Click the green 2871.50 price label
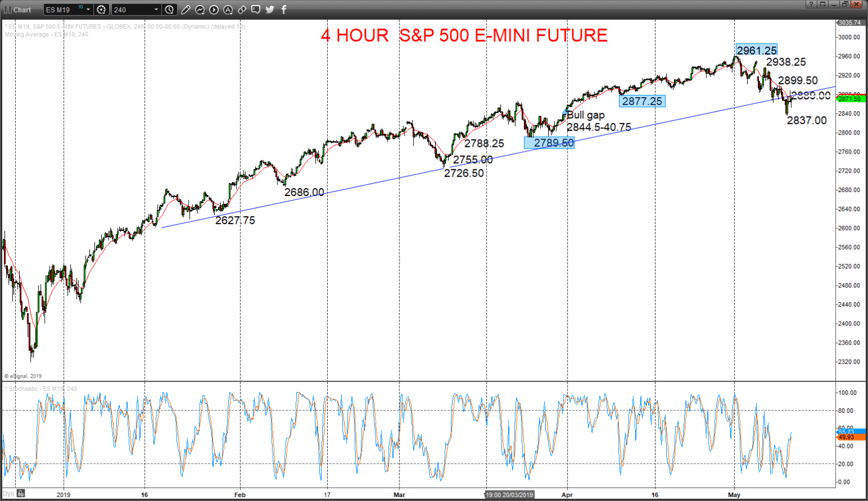 pyautogui.click(x=850, y=99)
